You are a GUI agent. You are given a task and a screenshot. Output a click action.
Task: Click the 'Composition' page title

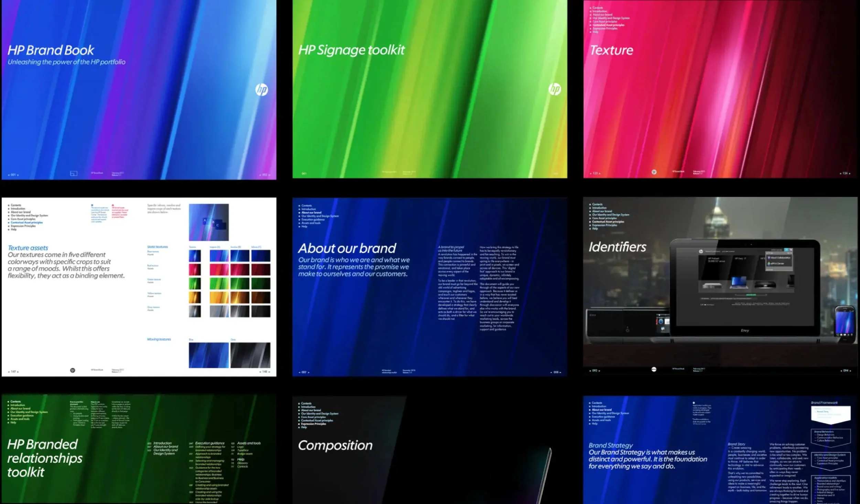point(335,446)
